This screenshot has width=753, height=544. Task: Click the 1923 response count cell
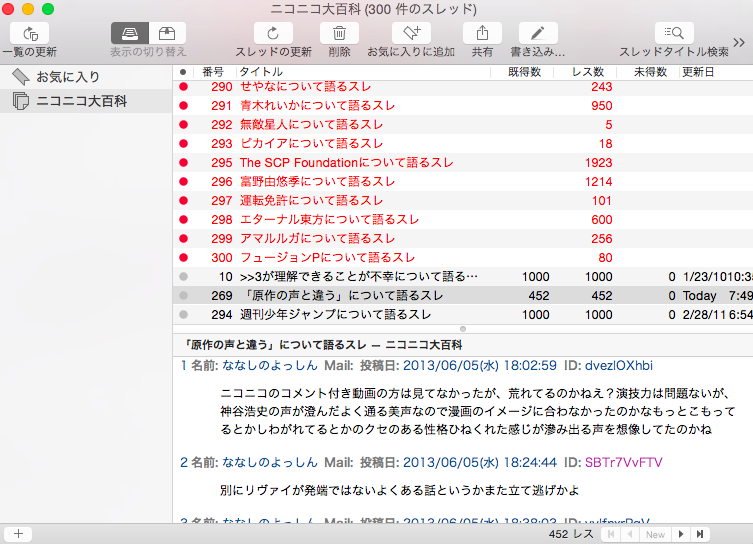(598, 163)
